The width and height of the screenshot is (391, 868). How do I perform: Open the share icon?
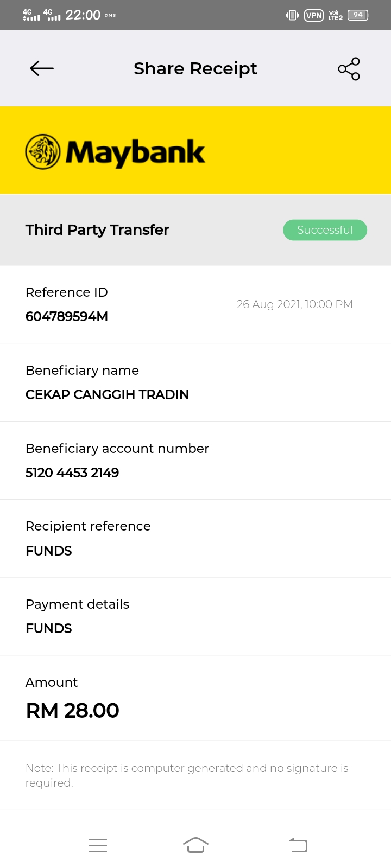coord(349,69)
